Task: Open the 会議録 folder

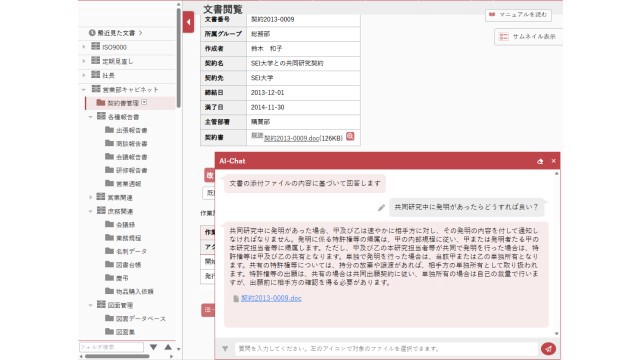Action: click(120, 224)
